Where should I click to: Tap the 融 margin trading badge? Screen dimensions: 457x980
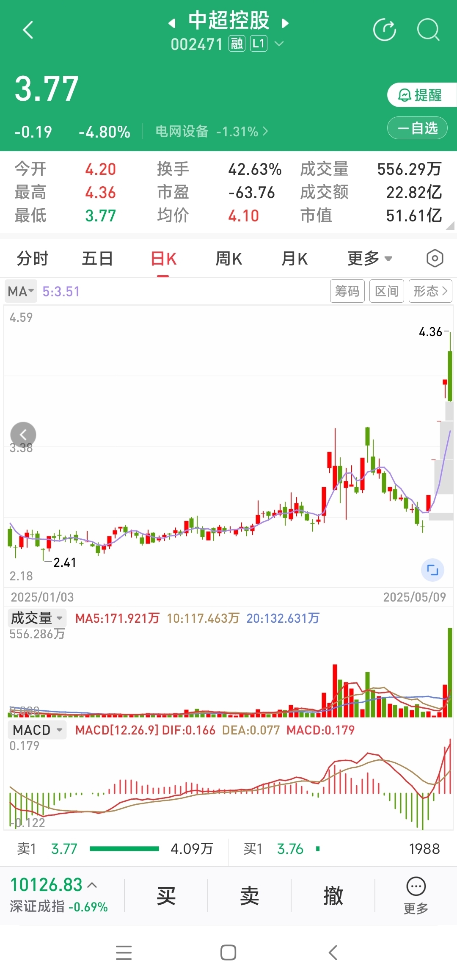click(x=237, y=44)
